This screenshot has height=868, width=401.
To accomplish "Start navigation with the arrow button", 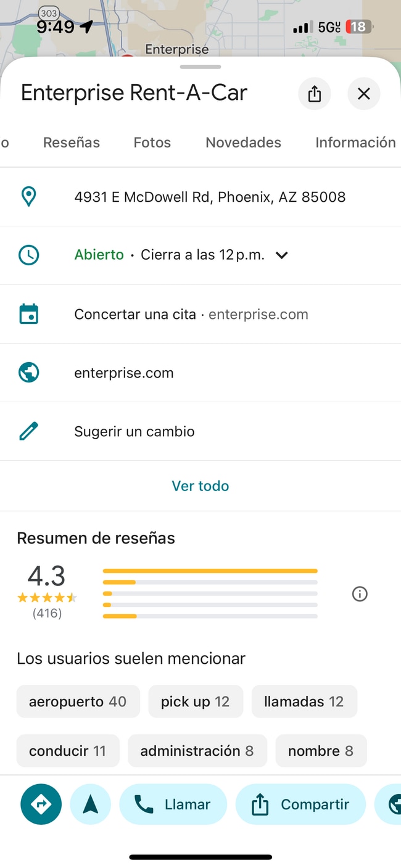I will click(x=91, y=804).
